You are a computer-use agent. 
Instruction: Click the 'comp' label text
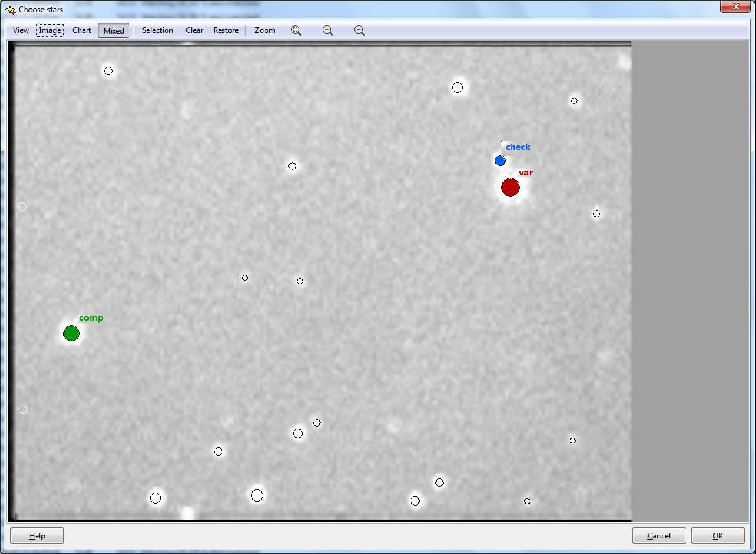tap(91, 318)
